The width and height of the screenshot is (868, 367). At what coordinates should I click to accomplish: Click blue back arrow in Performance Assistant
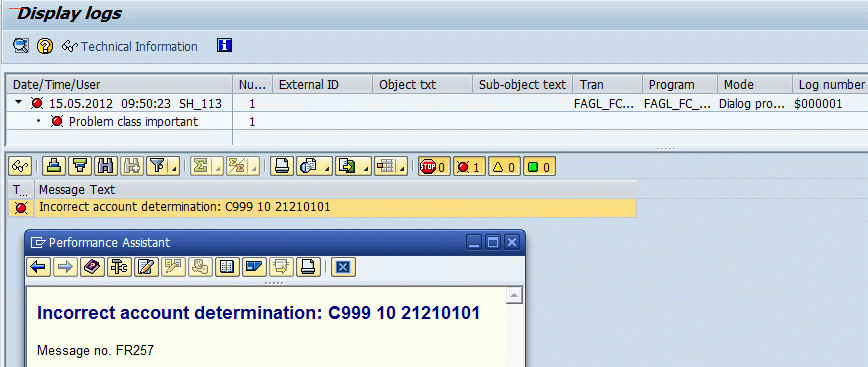[x=38, y=267]
